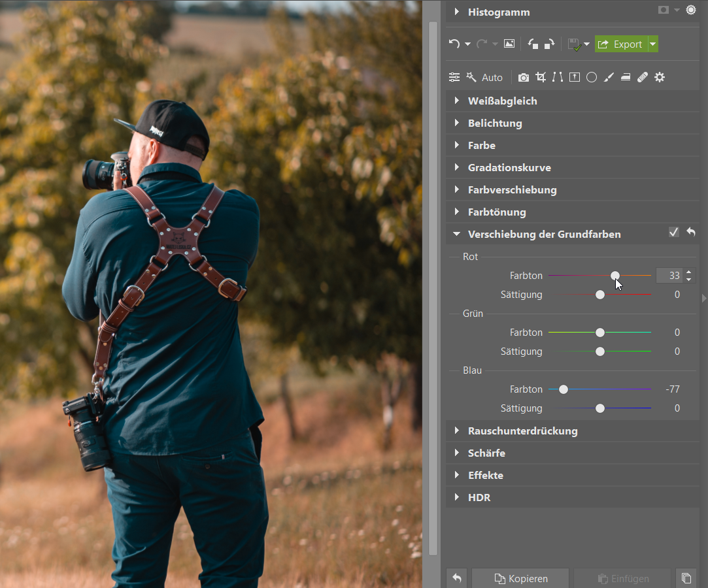The image size is (708, 588).
Task: Expand the Gradationskurve section
Action: (x=509, y=168)
